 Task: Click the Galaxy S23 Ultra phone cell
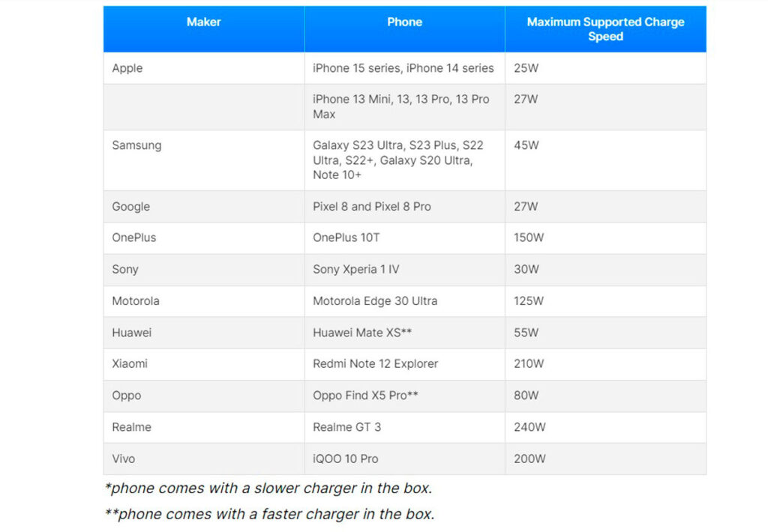click(398, 160)
